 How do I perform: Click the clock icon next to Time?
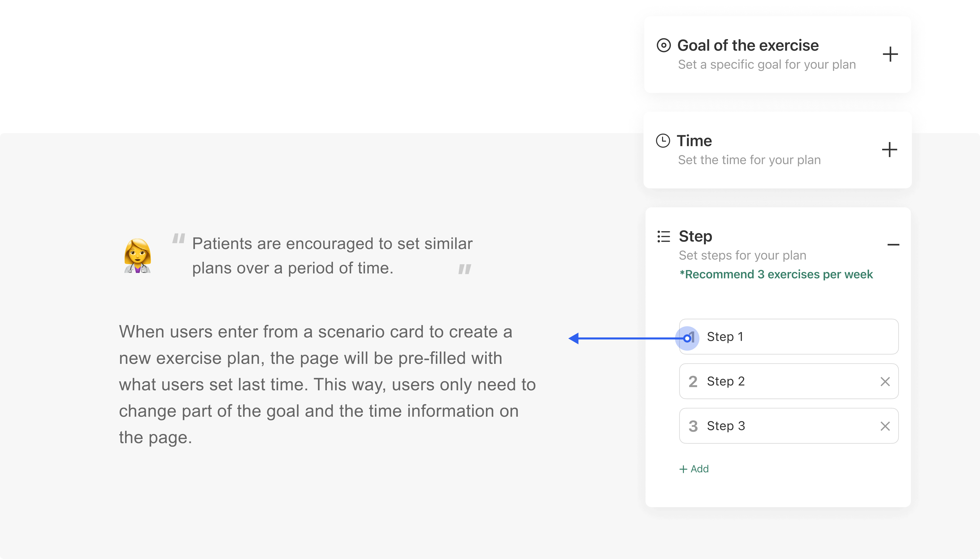click(x=663, y=141)
